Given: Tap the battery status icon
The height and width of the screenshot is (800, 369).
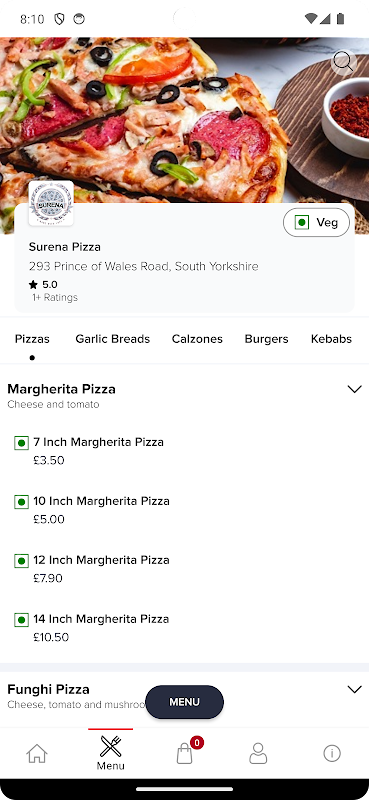Looking at the screenshot, I should click(x=340, y=19).
